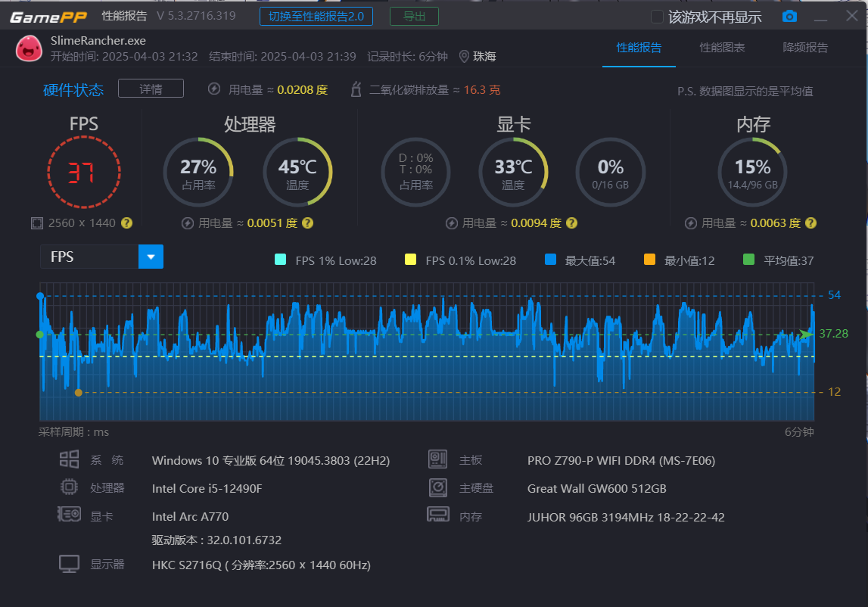Click the blue 最大值 legend swatch
The width and height of the screenshot is (868, 607).
click(550, 259)
